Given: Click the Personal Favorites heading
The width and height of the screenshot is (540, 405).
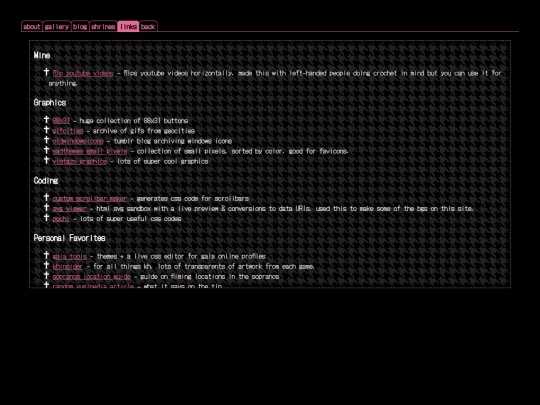Looking at the screenshot, I should 70,238.
